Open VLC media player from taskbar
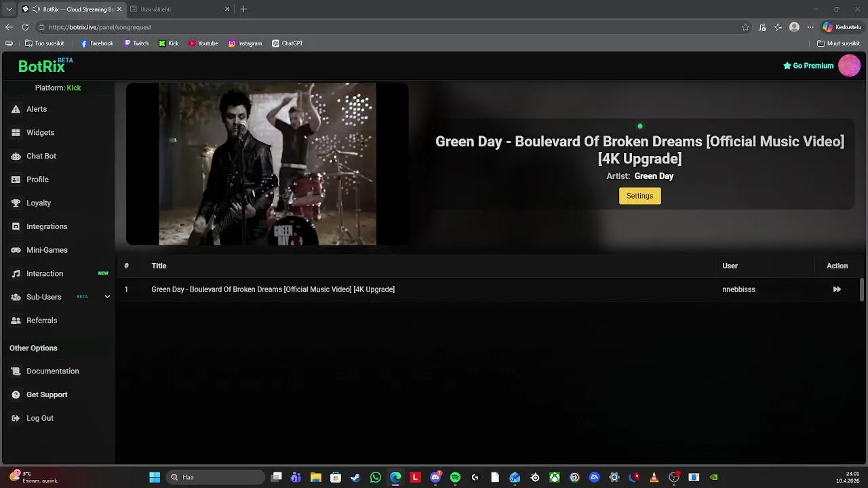This screenshot has width=868, height=488. (654, 478)
